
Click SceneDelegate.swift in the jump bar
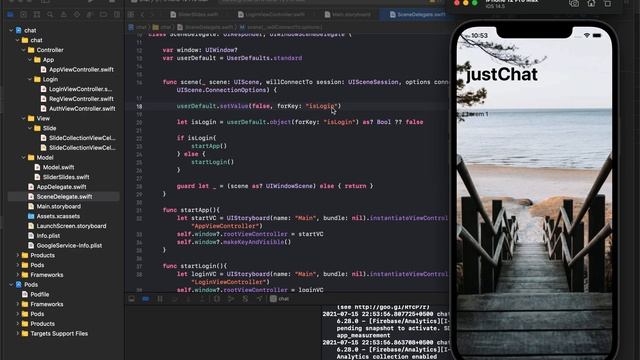205,27
